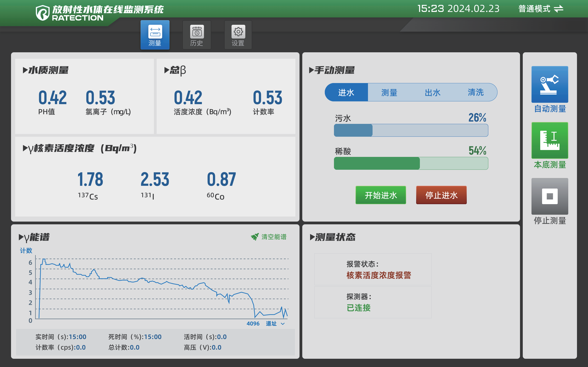
Task: Click the 自动测量 robot arm icon
Action: (x=550, y=84)
